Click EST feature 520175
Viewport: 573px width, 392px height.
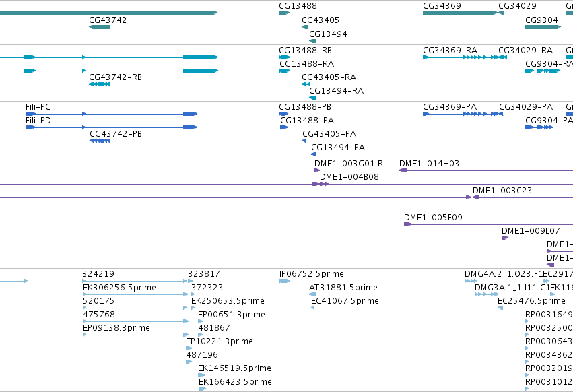click(135, 308)
